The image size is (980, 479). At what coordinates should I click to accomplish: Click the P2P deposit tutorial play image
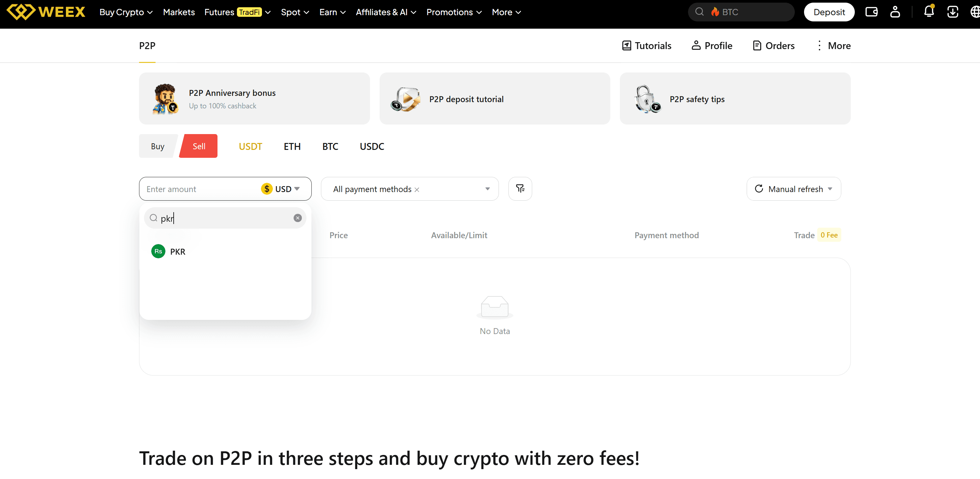coord(406,99)
